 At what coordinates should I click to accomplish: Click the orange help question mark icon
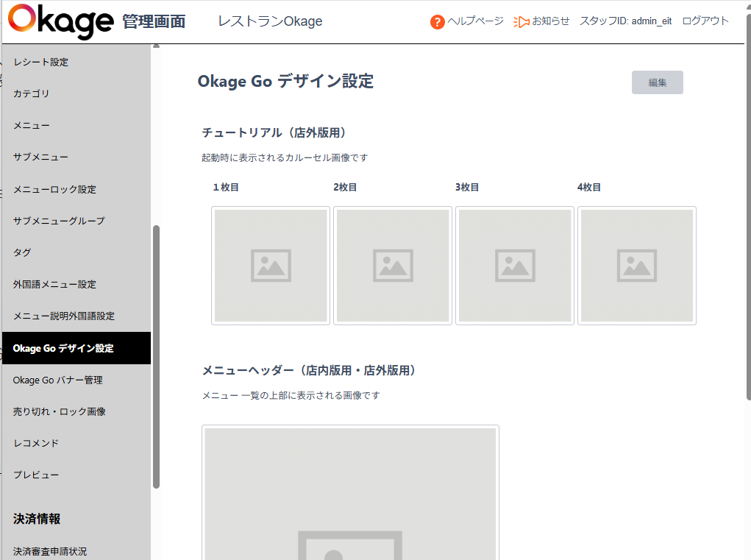pyautogui.click(x=437, y=22)
